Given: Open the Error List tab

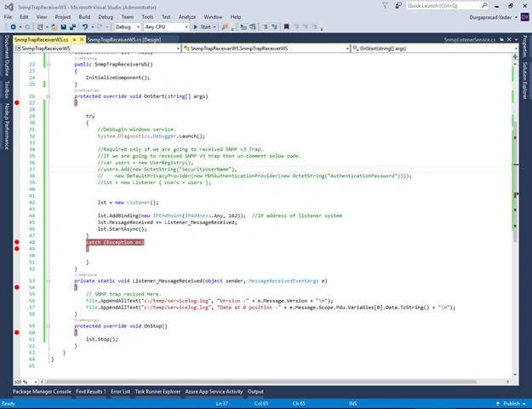Looking at the screenshot, I should tap(121, 392).
